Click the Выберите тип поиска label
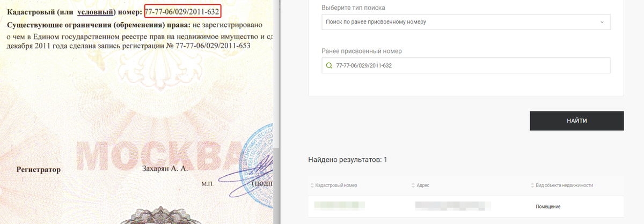644x224 pixels. 353,8
